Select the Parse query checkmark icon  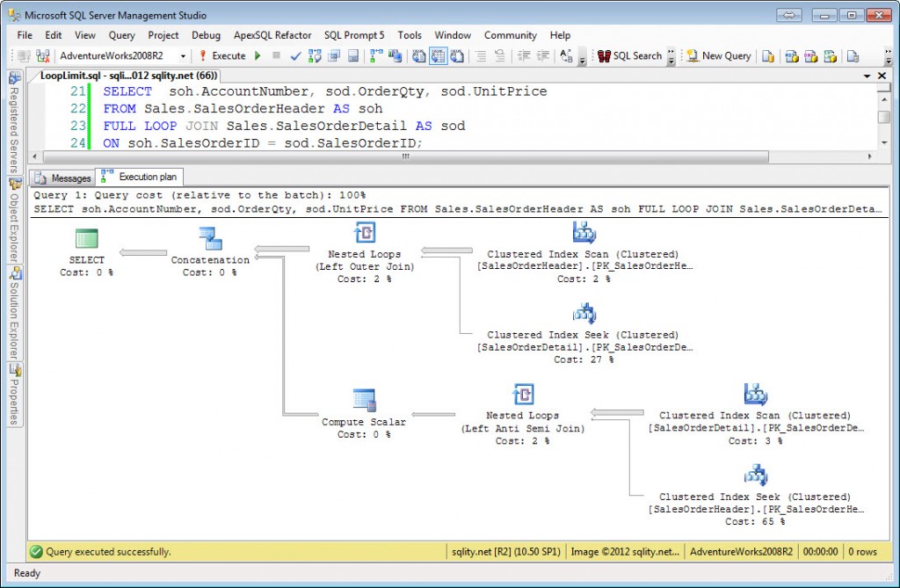294,55
